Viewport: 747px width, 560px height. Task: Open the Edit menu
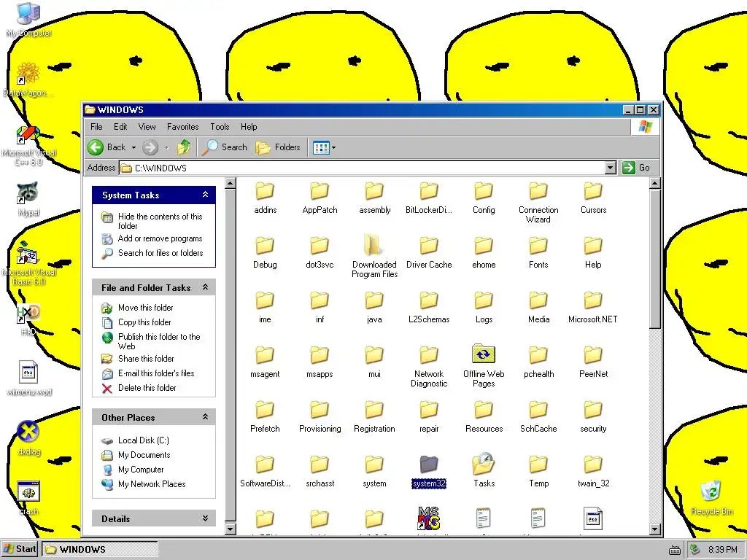click(120, 127)
